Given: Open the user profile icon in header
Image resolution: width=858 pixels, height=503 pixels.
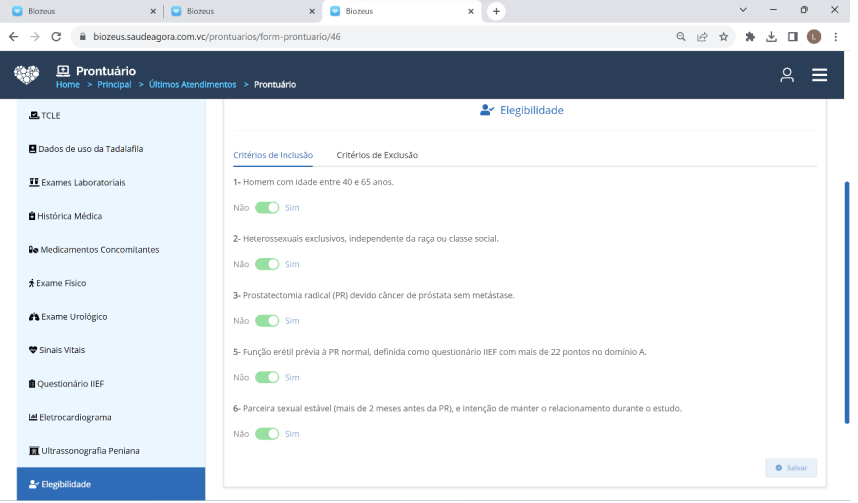Looking at the screenshot, I should pos(787,75).
